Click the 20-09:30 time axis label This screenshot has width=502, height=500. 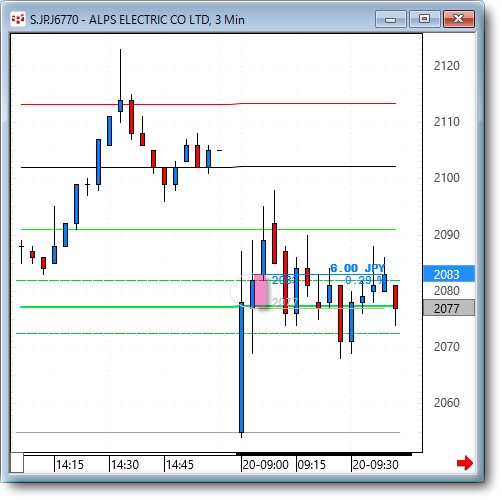pyautogui.click(x=375, y=464)
